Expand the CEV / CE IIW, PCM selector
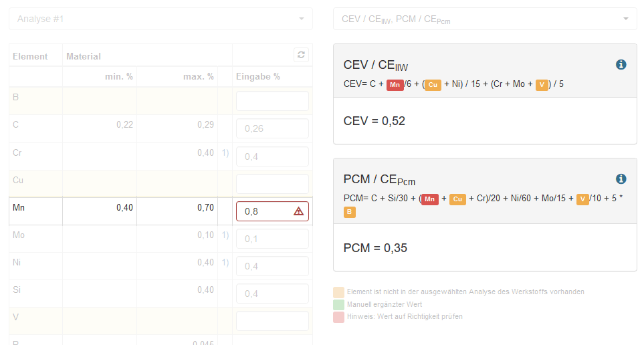 [485, 19]
